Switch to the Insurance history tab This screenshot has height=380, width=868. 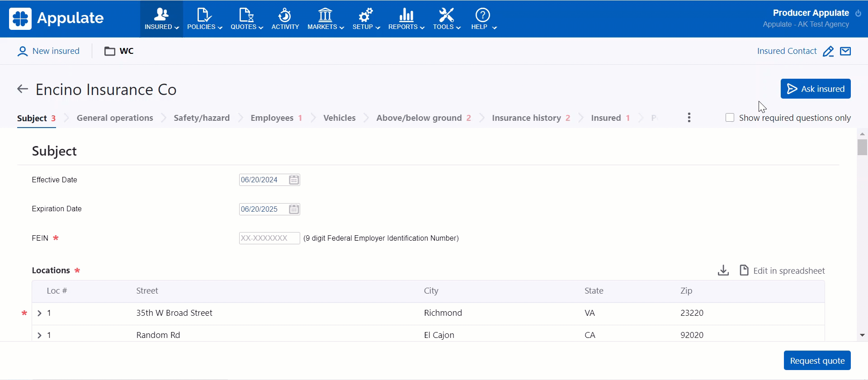[526, 118]
